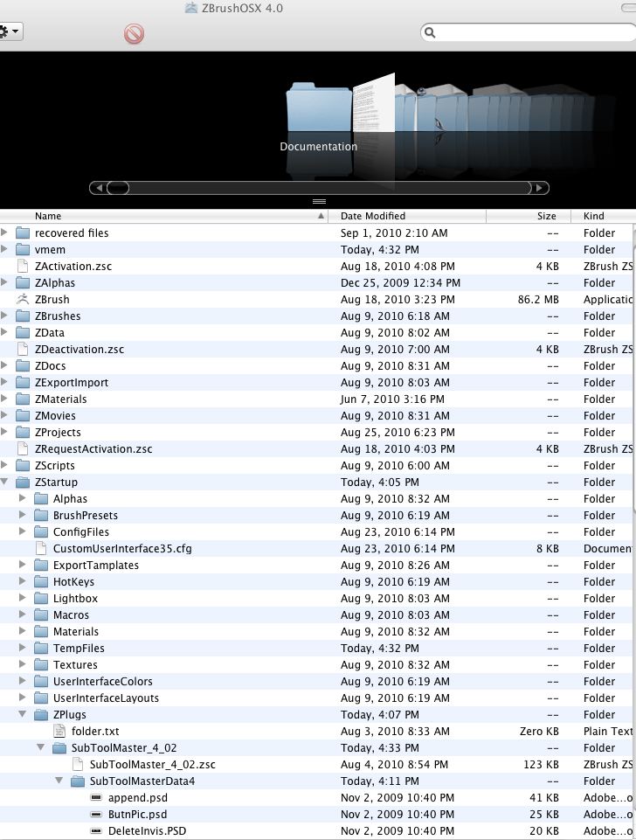The width and height of the screenshot is (636, 840).
Task: Focus the Finder search field
Action: 530,32
